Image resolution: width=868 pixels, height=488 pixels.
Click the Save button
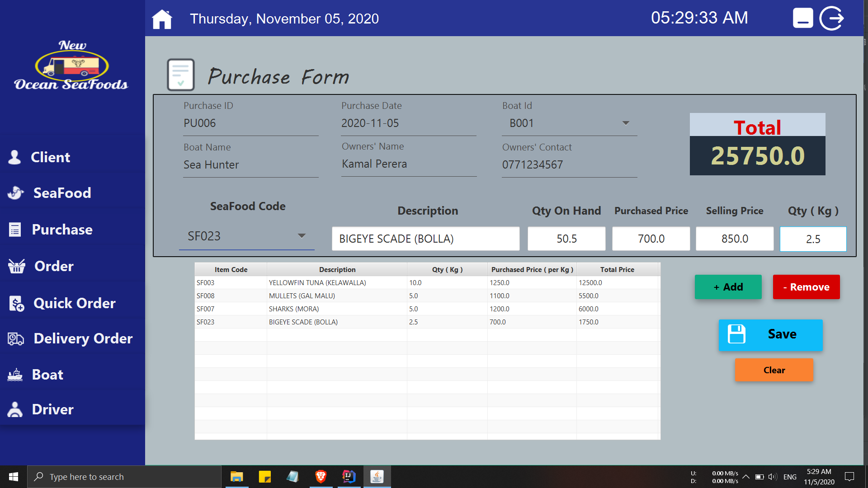point(770,335)
